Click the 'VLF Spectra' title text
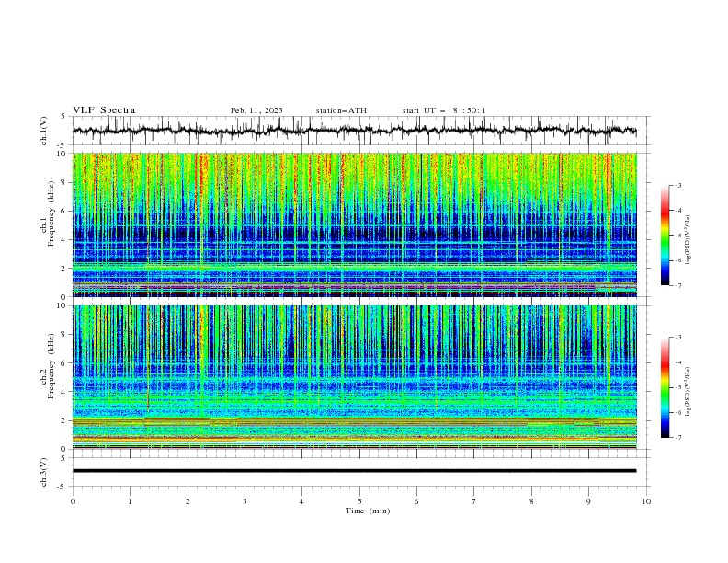The height and width of the screenshot is (563, 728). pyautogui.click(x=104, y=110)
